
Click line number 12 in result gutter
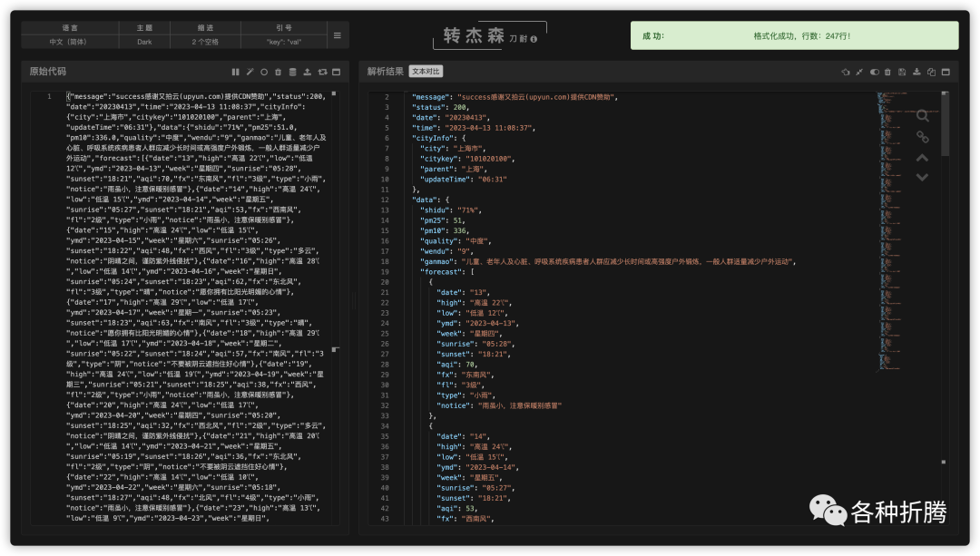[385, 200]
